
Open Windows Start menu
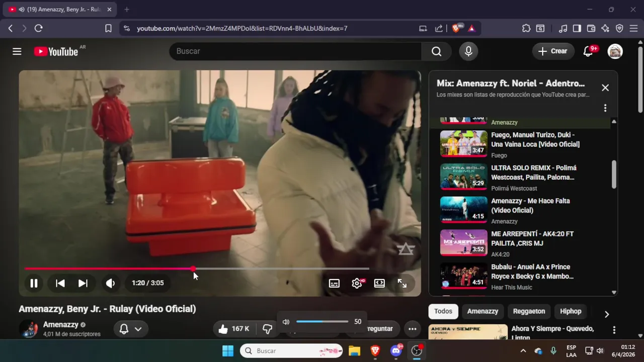[x=228, y=351]
